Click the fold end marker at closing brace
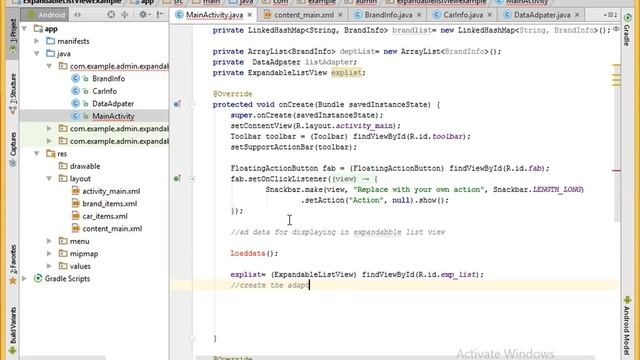The width and height of the screenshot is (640, 360). pos(192,339)
